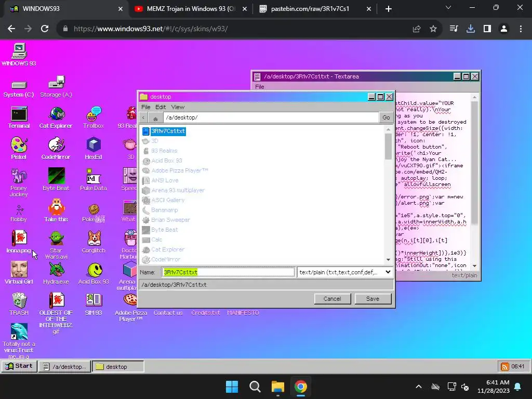
Task: Click the Name input field
Action: [228, 272]
